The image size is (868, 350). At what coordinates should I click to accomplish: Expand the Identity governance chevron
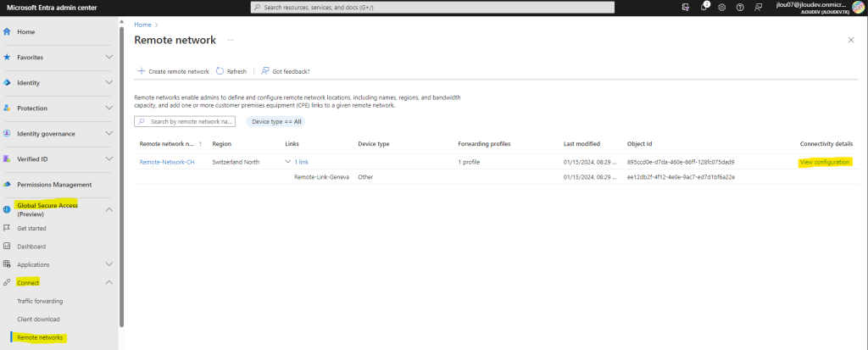tap(109, 134)
